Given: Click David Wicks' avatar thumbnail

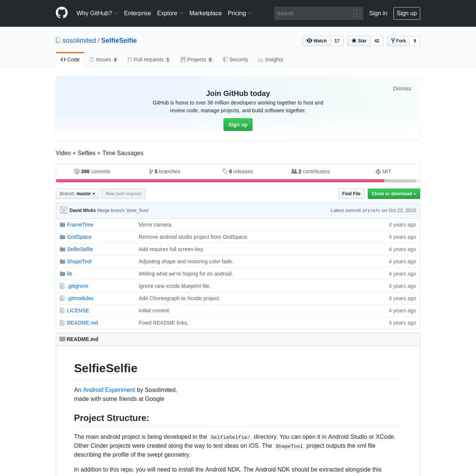Looking at the screenshot, I should click(63, 210).
